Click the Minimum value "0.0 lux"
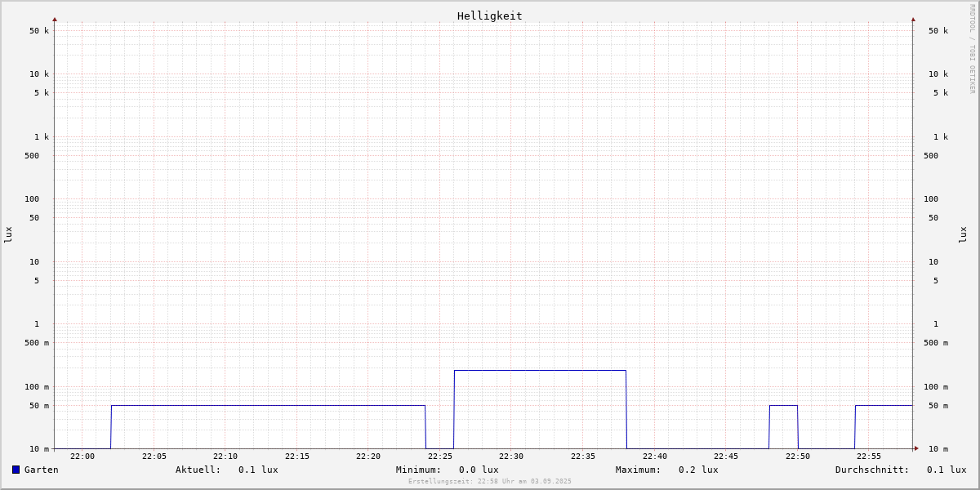 click(479, 470)
